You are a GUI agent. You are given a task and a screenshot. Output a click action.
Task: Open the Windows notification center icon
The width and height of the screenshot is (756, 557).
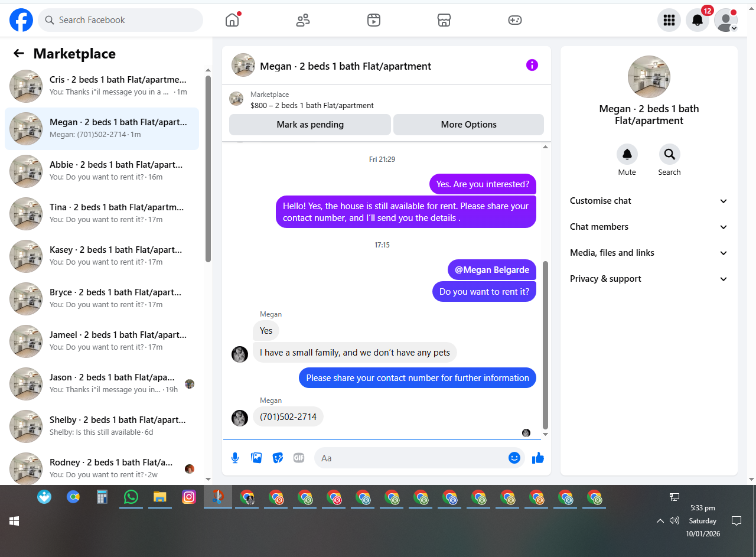pos(737,521)
